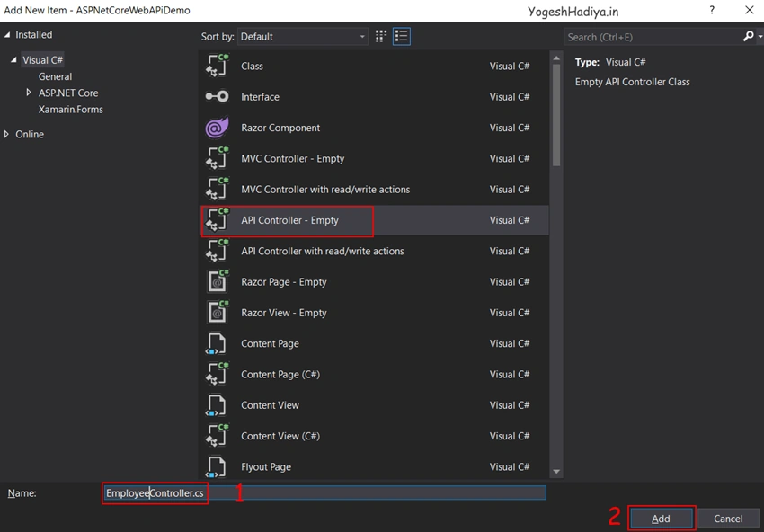764x532 pixels.
Task: Close the Add New Item dialog
Action: [750, 10]
